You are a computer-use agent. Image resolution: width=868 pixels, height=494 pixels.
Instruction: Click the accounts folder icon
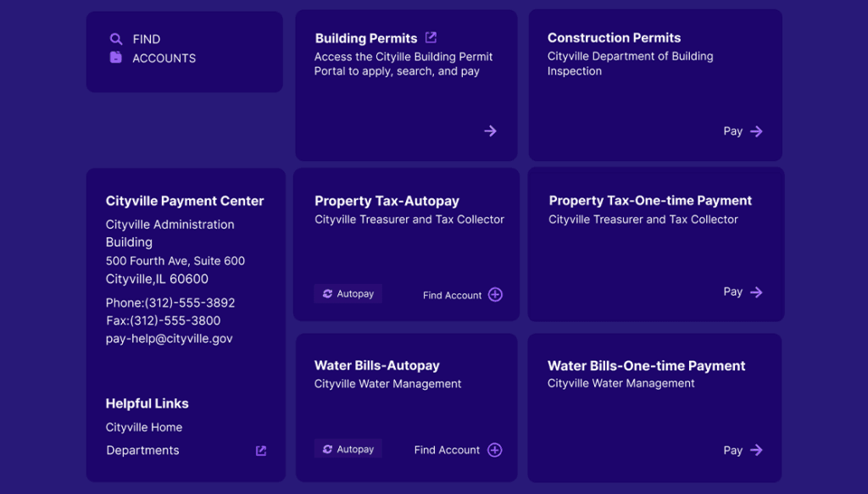pos(116,58)
